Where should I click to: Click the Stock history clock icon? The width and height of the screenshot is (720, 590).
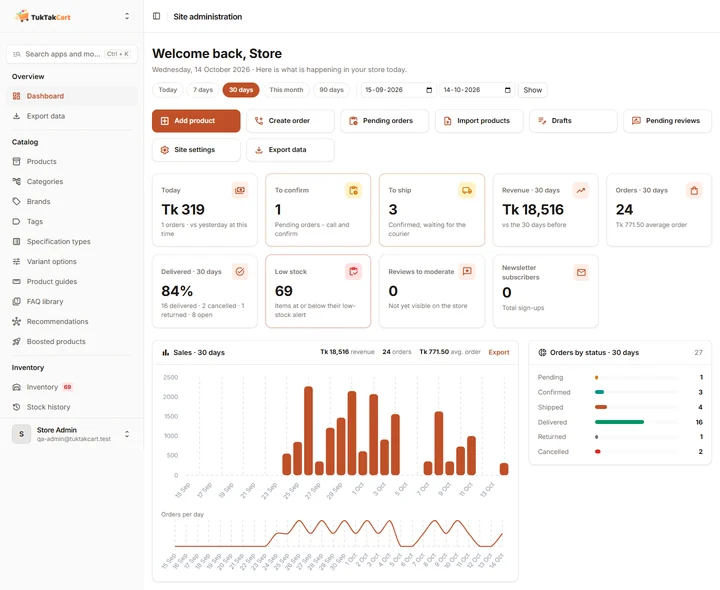tap(17, 407)
